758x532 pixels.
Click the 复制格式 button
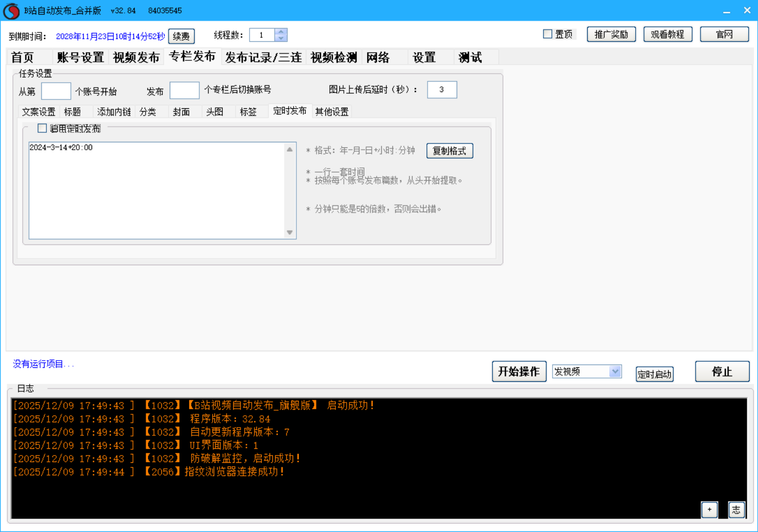[449, 151]
